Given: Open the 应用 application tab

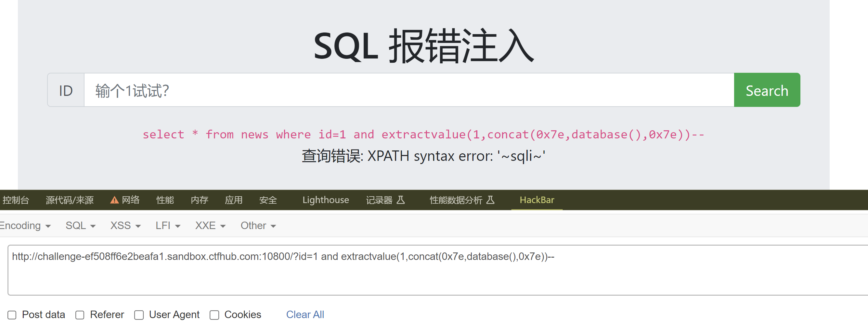Looking at the screenshot, I should coord(234,200).
